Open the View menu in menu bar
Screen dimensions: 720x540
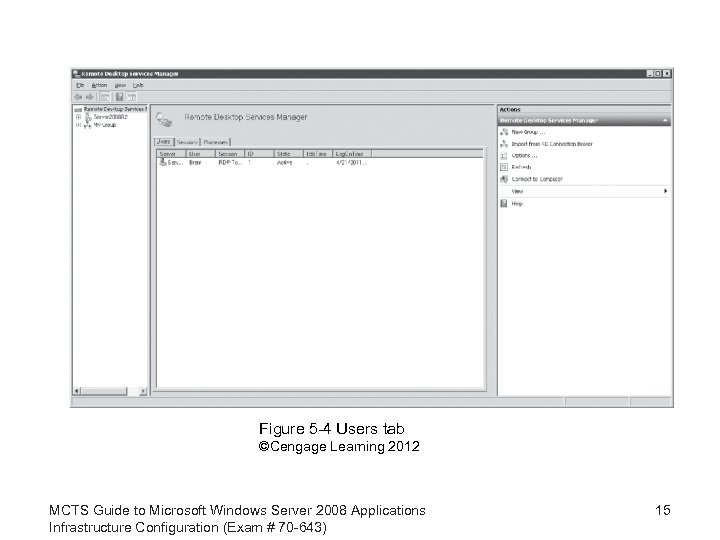(120, 85)
